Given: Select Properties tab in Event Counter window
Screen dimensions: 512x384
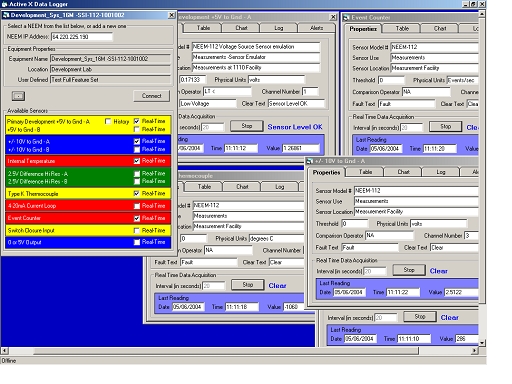Looking at the screenshot, I should 363,29.
